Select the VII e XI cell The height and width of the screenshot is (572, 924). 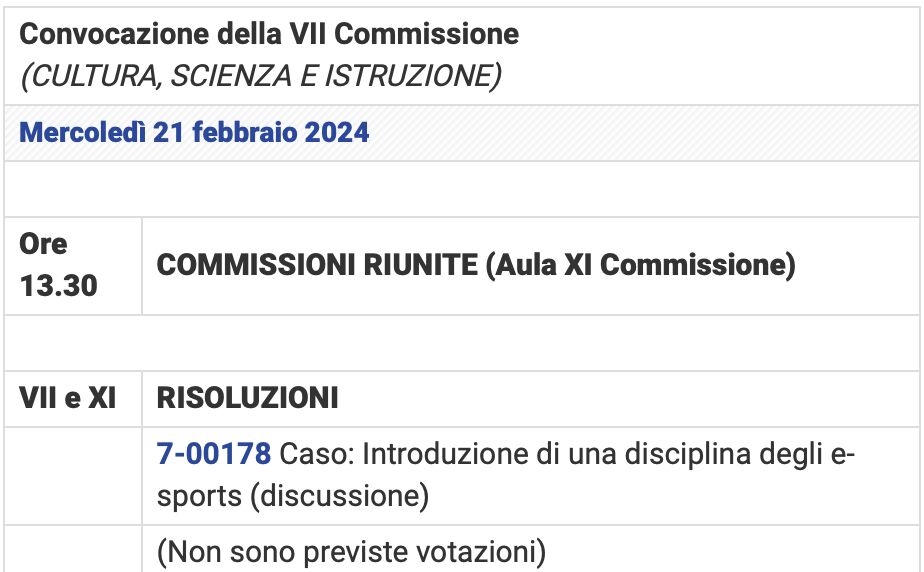68,398
